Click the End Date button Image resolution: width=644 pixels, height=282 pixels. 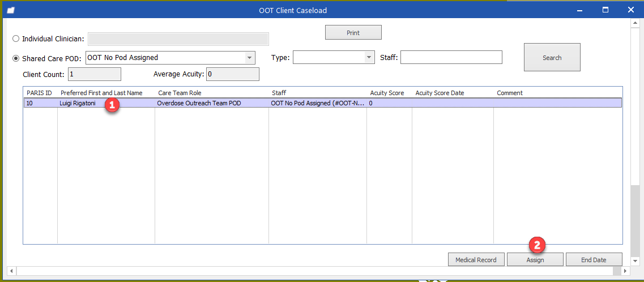point(594,260)
